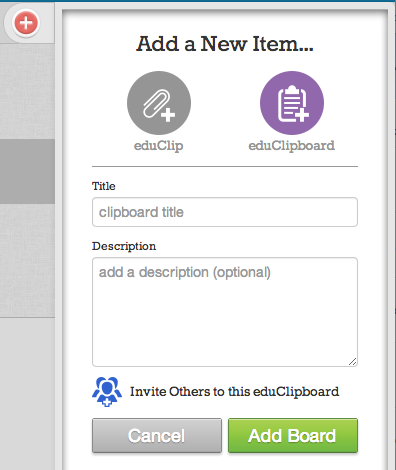
Task: Click into the description text area
Action: coord(225,312)
